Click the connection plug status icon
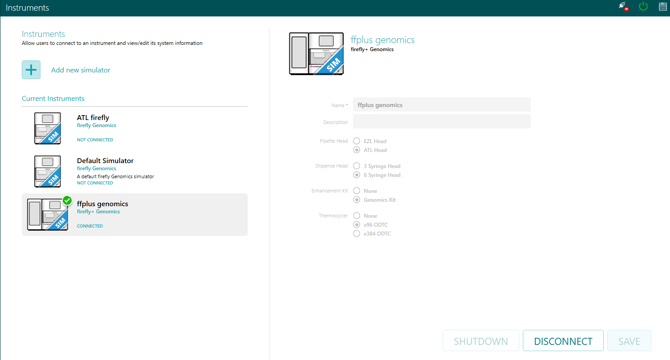Viewport: 670px width, 360px height. pos(623,6)
